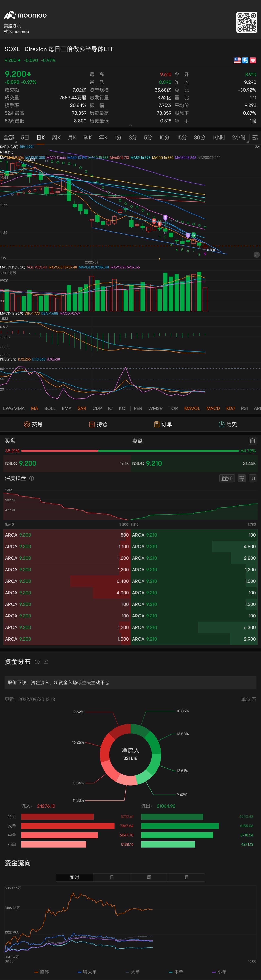The width and height of the screenshot is (261, 980).
Task: Tap the blue lightning quote icon
Action: [245, 60]
